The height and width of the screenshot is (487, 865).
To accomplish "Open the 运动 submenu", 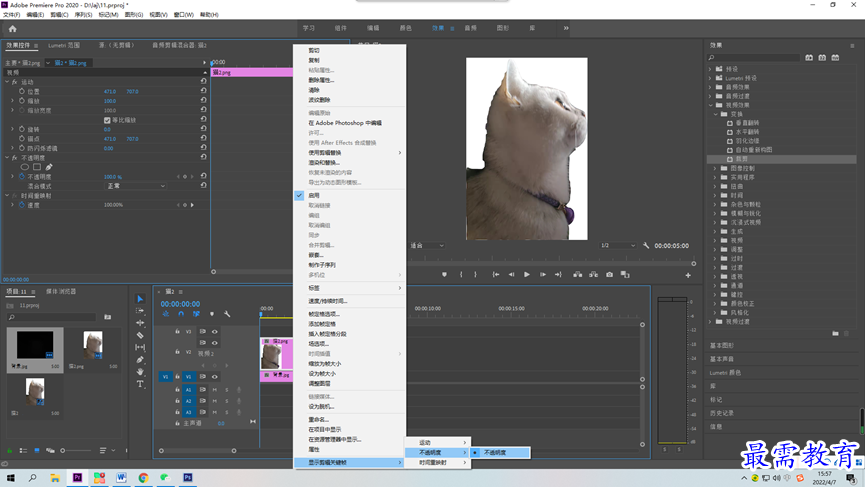I will pos(438,442).
